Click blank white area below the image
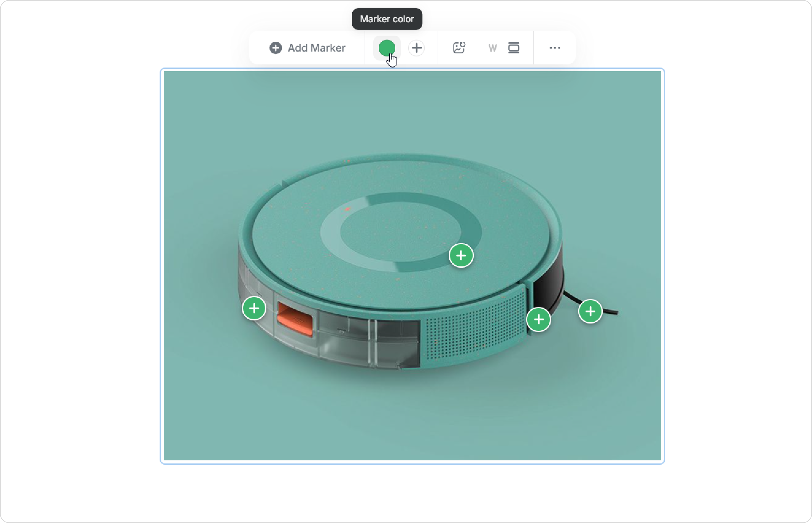812x523 pixels. (407, 492)
